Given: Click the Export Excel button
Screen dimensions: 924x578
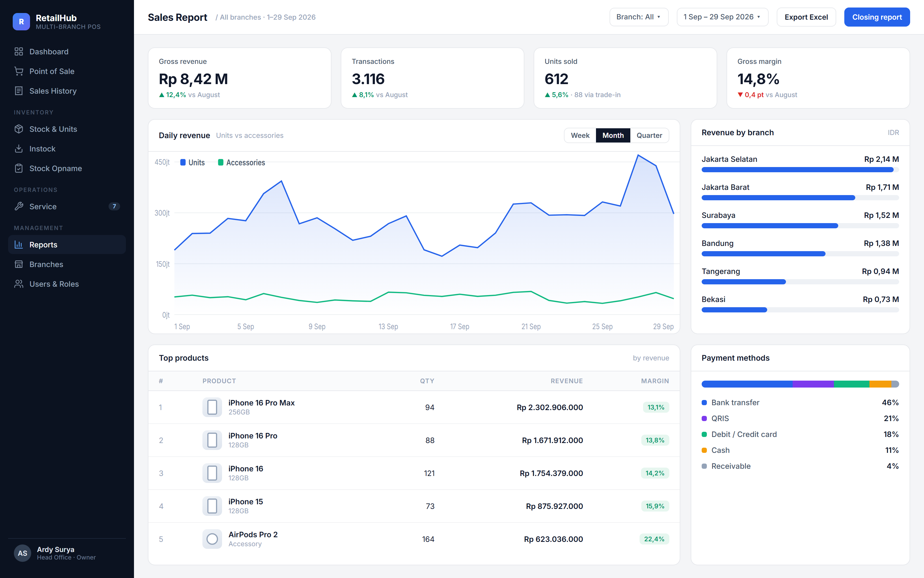Looking at the screenshot, I should click(806, 17).
